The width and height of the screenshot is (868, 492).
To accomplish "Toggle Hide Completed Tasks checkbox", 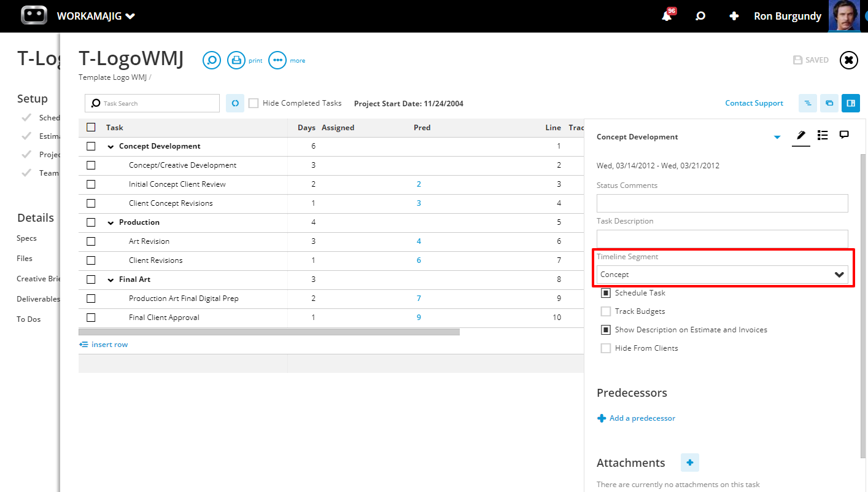I will click(254, 103).
